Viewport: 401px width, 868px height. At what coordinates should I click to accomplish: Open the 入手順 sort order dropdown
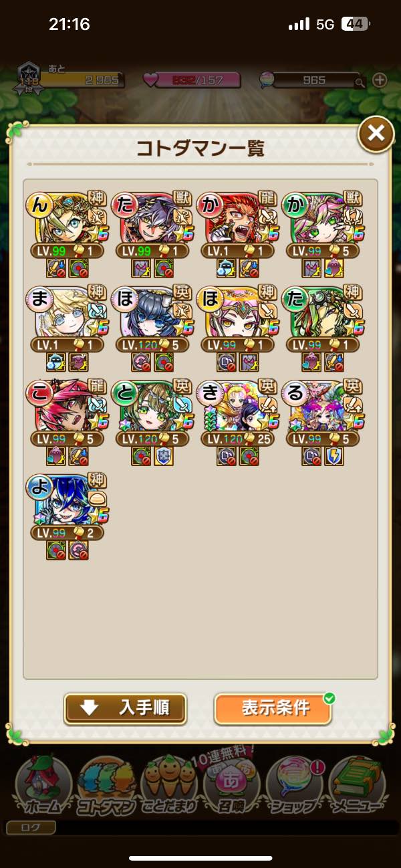point(125,708)
